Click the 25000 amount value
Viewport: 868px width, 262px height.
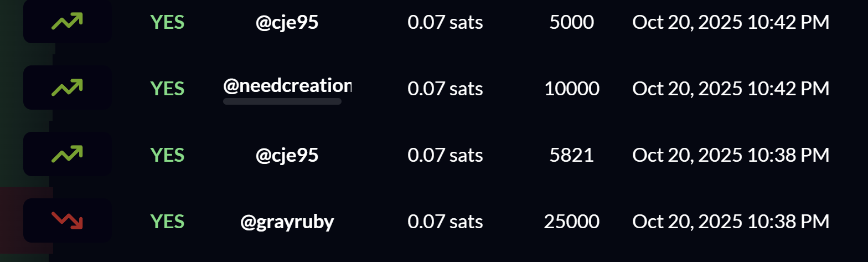pos(571,222)
